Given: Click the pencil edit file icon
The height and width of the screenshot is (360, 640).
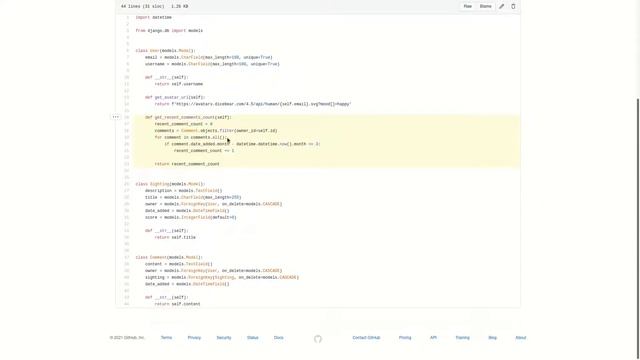Looking at the screenshot, I should [x=502, y=7].
